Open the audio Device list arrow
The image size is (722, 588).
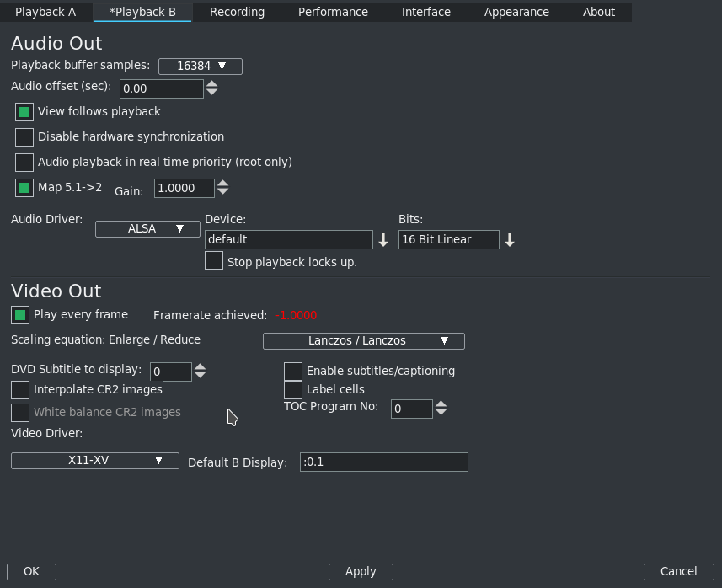[383, 240]
